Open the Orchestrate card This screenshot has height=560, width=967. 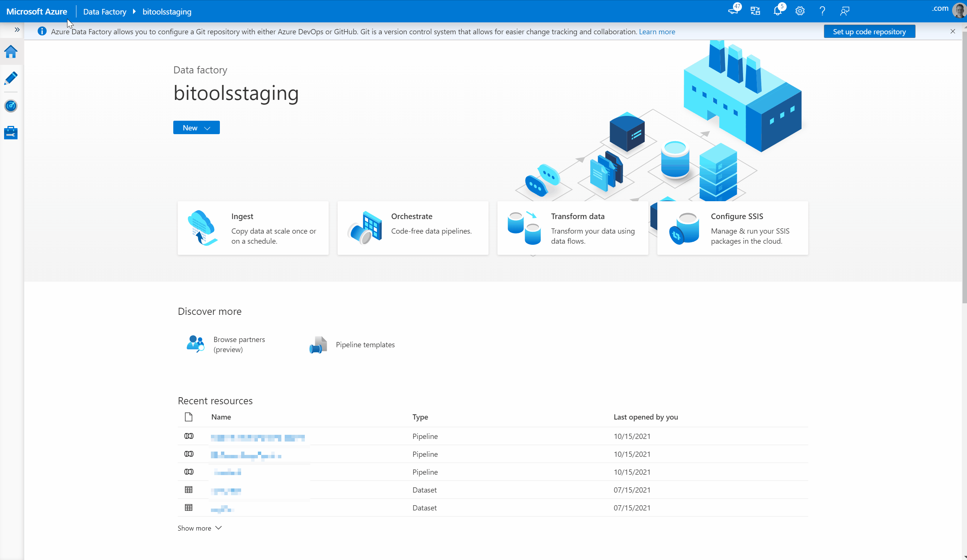413,228
